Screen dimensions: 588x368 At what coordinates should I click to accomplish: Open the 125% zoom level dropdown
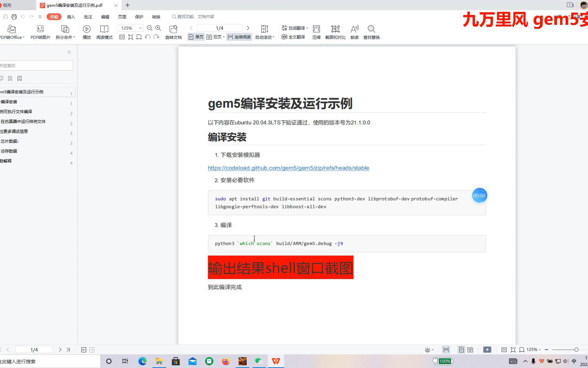[131, 28]
